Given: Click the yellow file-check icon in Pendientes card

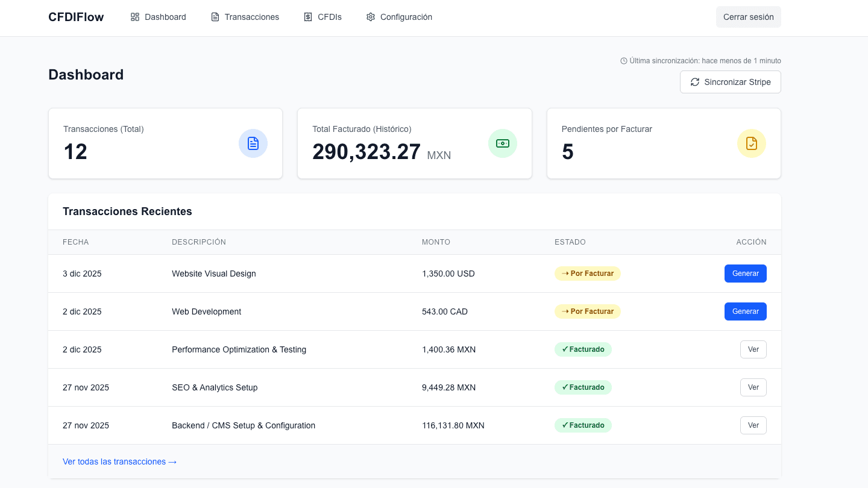Looking at the screenshot, I should tap(751, 143).
